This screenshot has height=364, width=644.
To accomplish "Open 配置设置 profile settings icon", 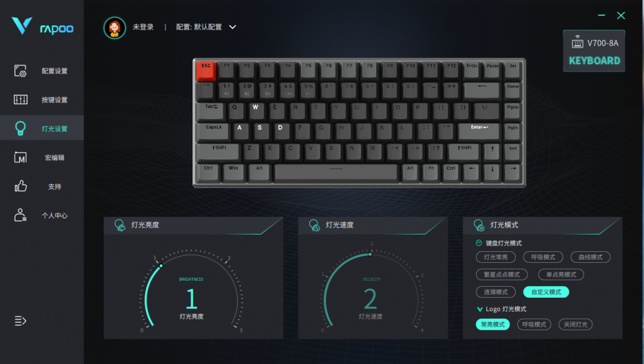I will [20, 71].
